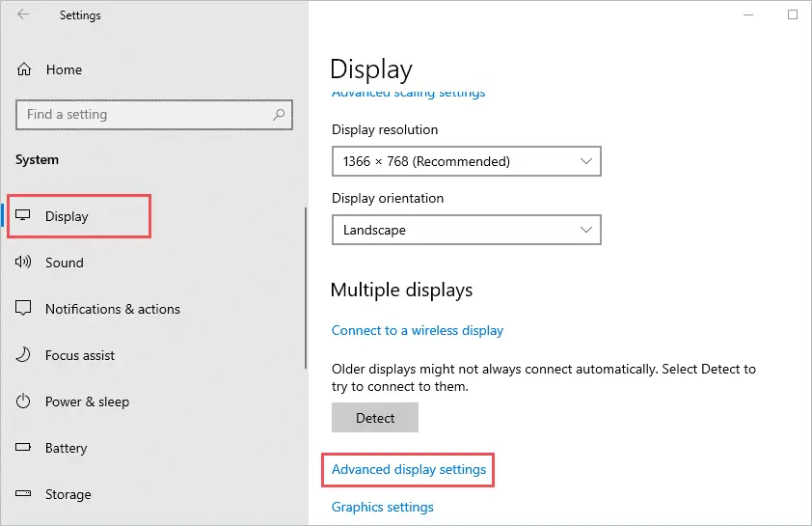This screenshot has width=812, height=526.
Task: Click Connect to a wireless display
Action: click(418, 331)
